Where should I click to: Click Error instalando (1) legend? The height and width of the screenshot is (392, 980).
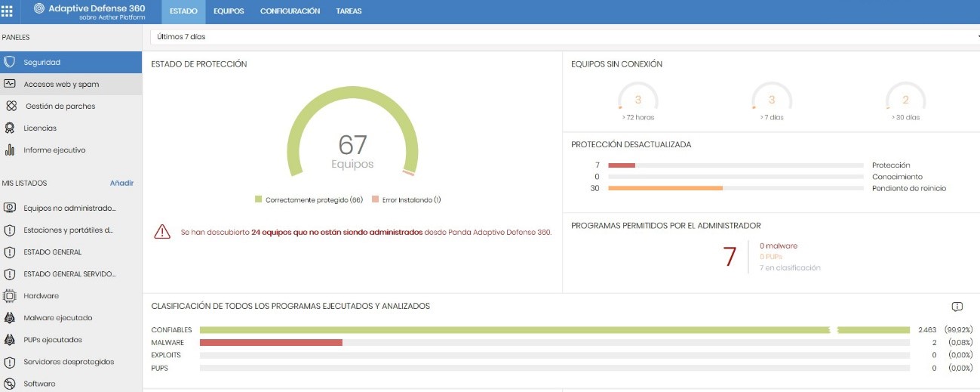(406, 200)
